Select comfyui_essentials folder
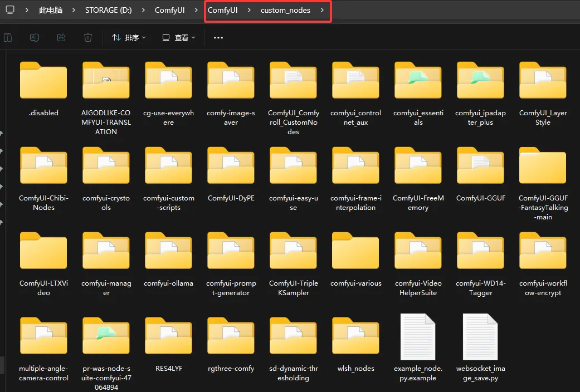Image resolution: width=580 pixels, height=392 pixels. tap(418, 94)
